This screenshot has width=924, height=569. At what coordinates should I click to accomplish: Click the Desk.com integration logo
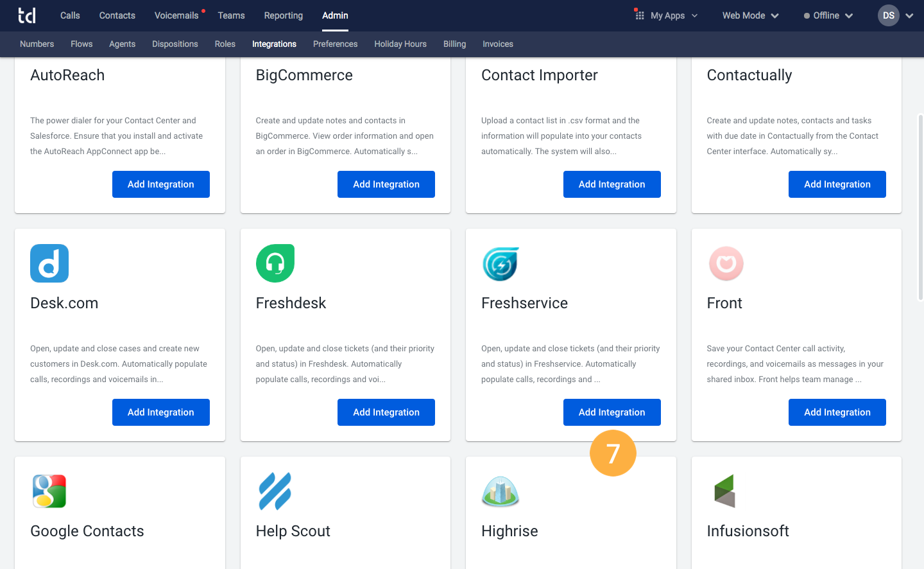click(x=49, y=263)
